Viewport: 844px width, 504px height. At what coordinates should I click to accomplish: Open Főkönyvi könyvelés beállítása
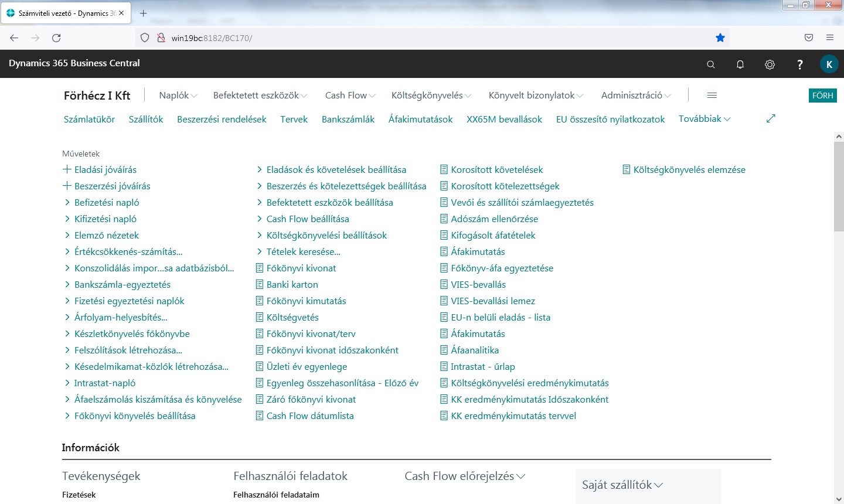(130, 416)
